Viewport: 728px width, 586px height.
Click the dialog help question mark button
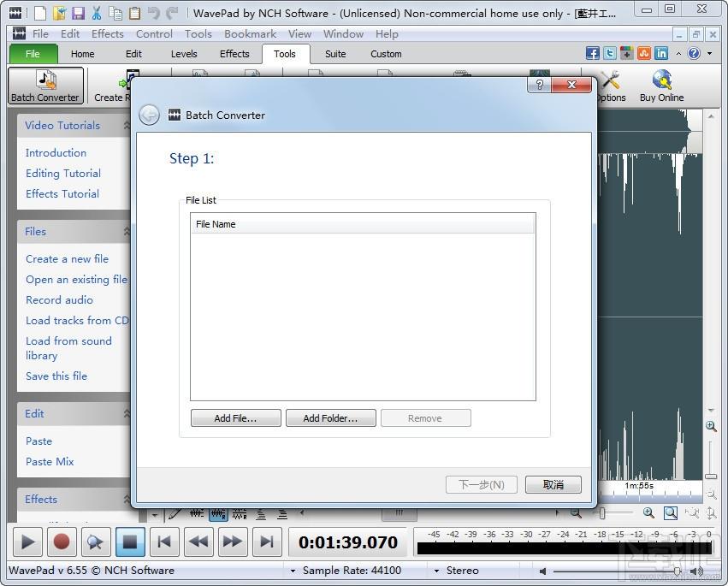coord(540,85)
